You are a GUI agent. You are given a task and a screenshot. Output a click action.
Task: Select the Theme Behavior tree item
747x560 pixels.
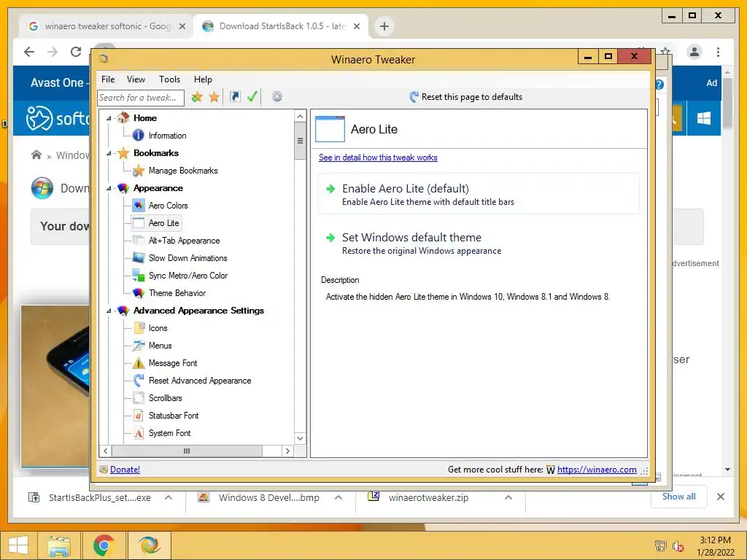point(177,293)
